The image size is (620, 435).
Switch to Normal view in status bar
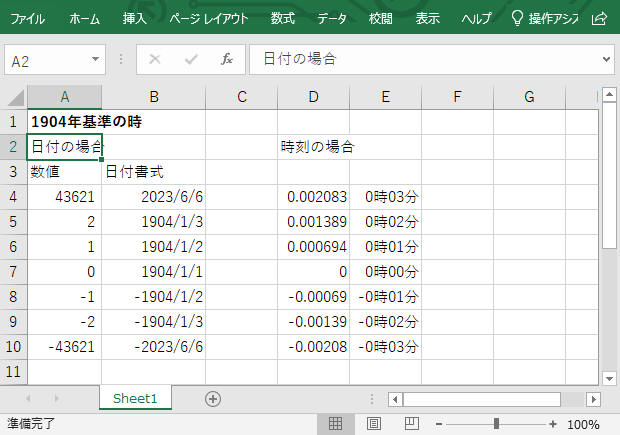pyautogui.click(x=335, y=424)
